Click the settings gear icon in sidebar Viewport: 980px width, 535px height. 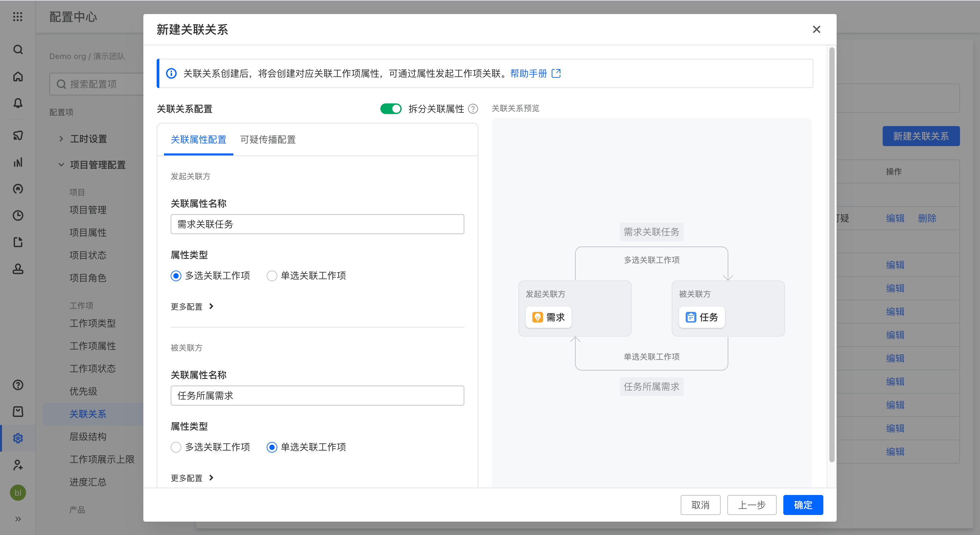[17, 438]
